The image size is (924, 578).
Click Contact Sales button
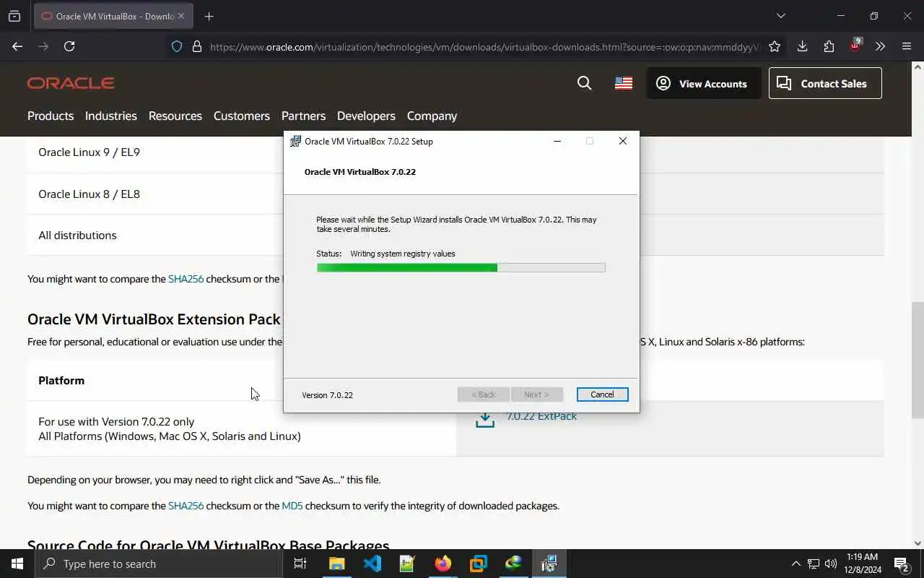825,84
